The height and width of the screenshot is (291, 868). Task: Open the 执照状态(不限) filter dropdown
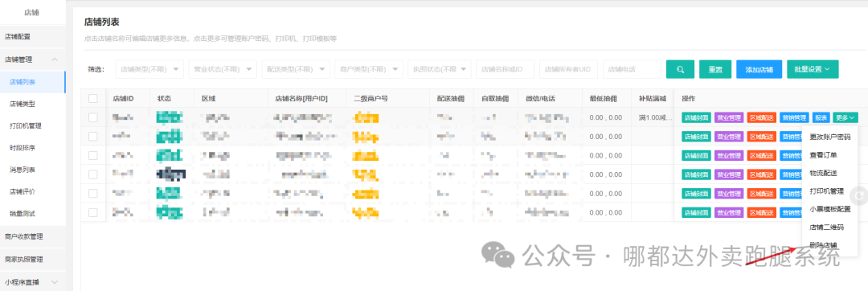pos(440,70)
